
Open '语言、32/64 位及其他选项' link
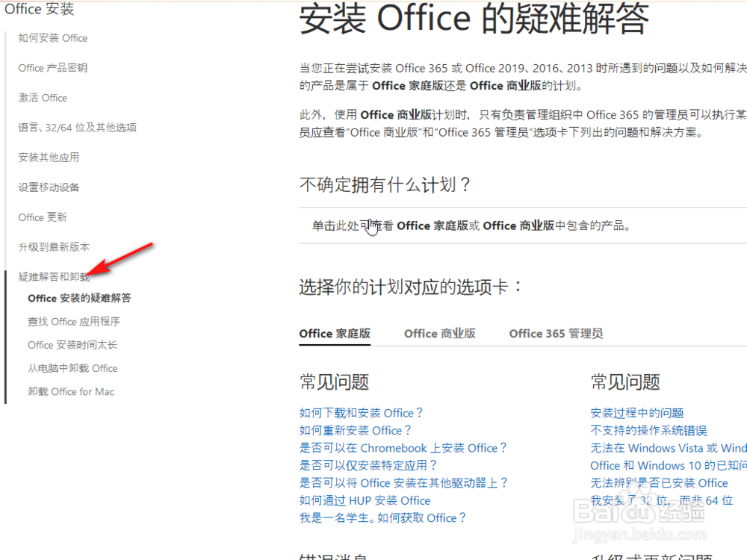[x=78, y=128]
